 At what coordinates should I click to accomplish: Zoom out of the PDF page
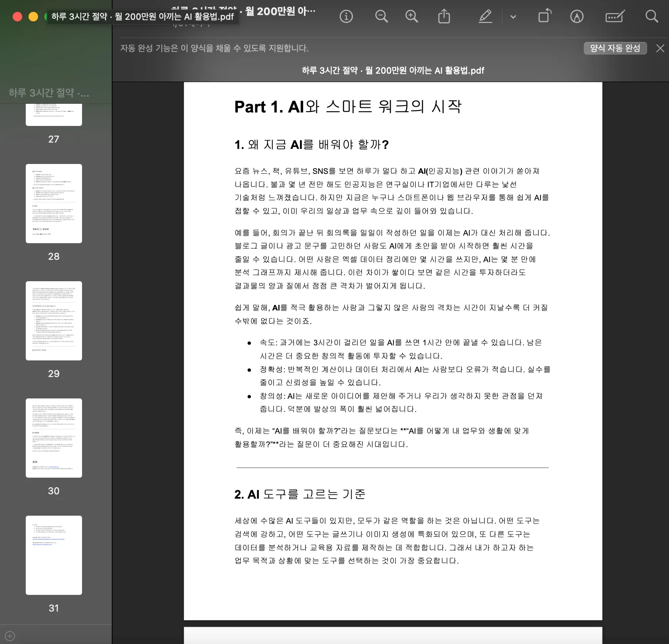pyautogui.click(x=381, y=16)
